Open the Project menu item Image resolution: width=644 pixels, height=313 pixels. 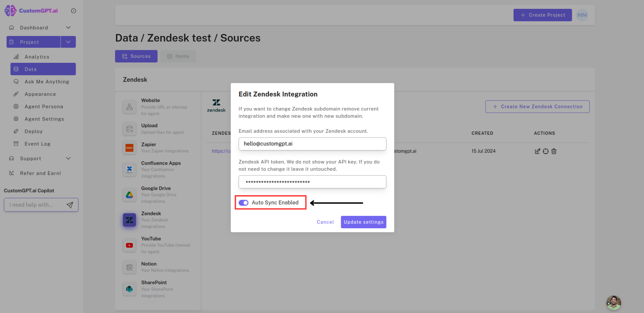[x=33, y=42]
